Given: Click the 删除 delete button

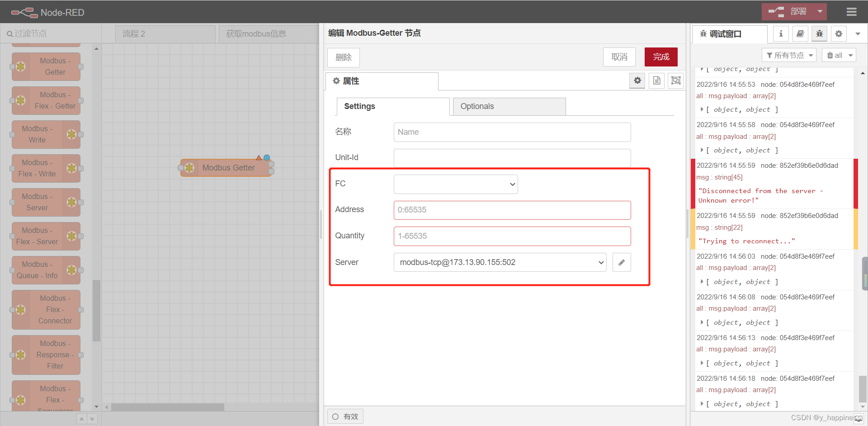Looking at the screenshot, I should [344, 57].
